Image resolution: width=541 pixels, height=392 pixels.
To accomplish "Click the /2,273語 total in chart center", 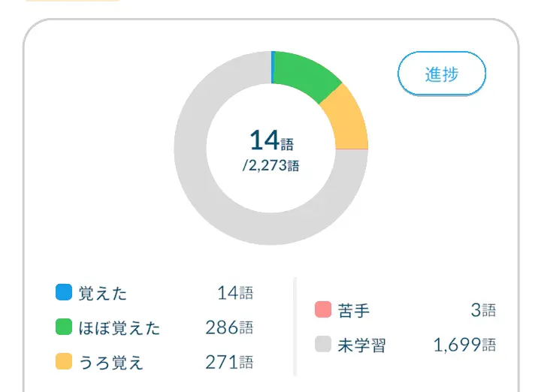I will click(x=270, y=166).
